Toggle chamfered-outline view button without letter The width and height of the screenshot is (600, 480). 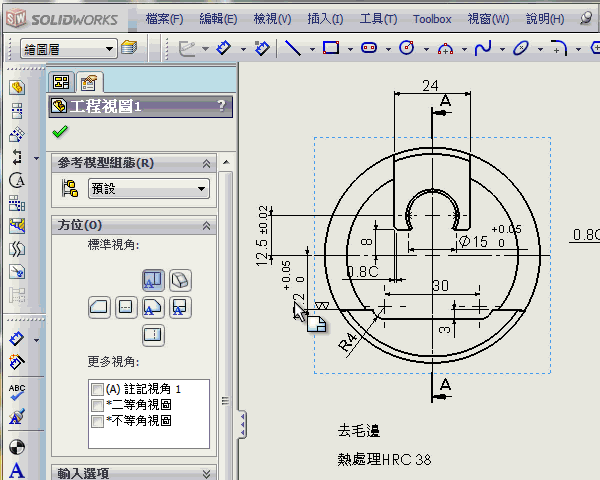pos(99,307)
